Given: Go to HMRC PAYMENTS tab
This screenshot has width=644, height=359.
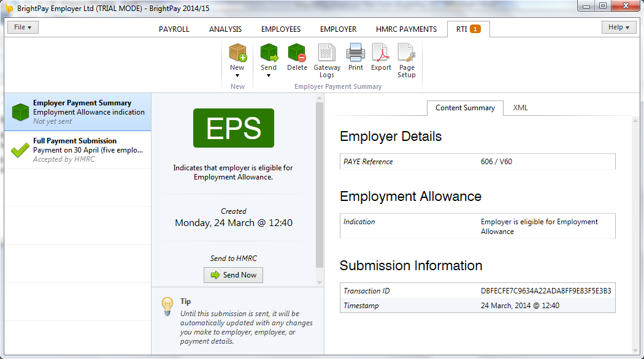Looking at the screenshot, I should 406,29.
